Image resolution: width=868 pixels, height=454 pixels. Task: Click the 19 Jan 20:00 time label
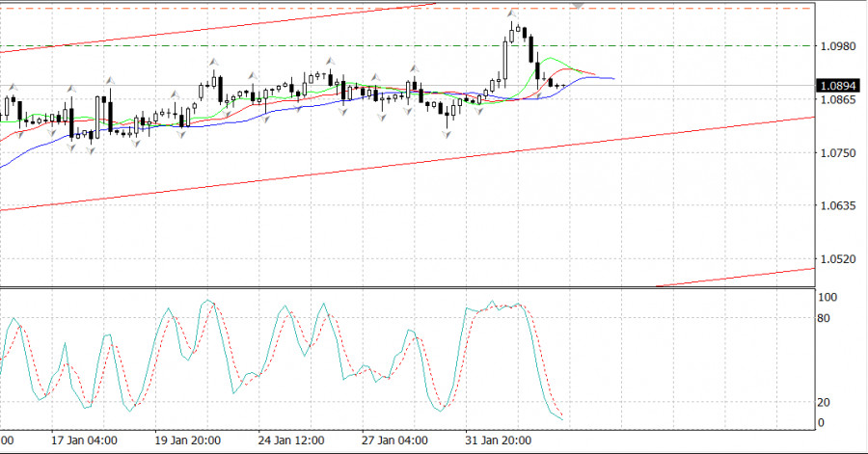pyautogui.click(x=188, y=441)
